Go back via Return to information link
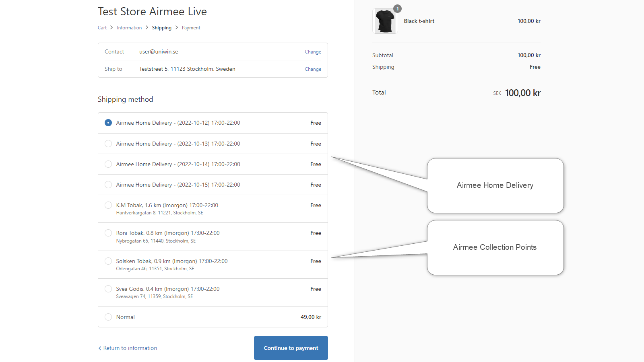The image size is (644, 362). click(x=130, y=348)
